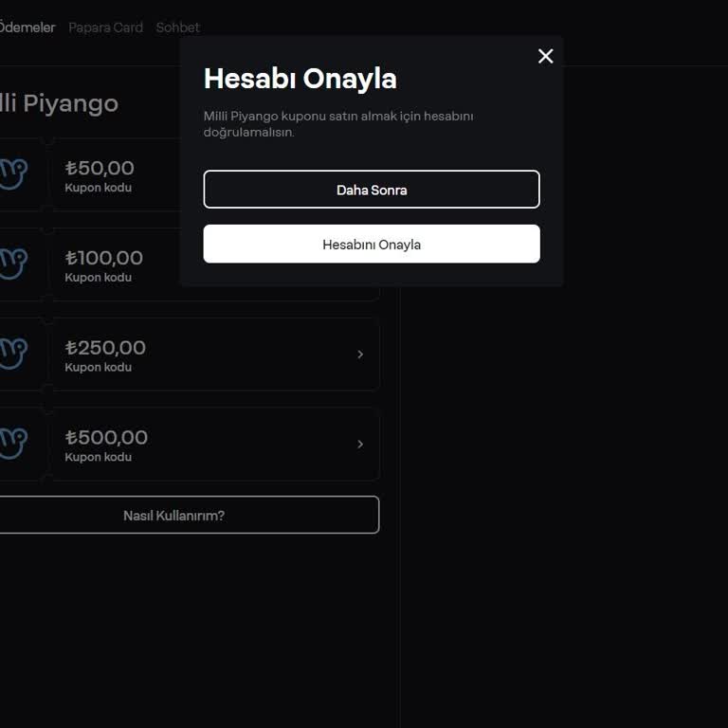Click the Milli Piyango page heading
Viewport: 728px width, 728px height.
[59, 103]
